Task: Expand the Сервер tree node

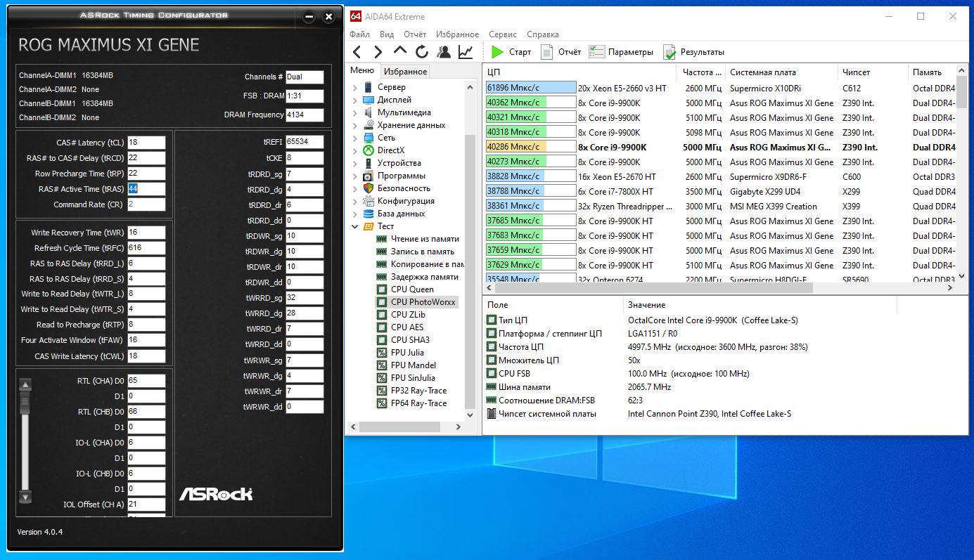Action: (354, 88)
